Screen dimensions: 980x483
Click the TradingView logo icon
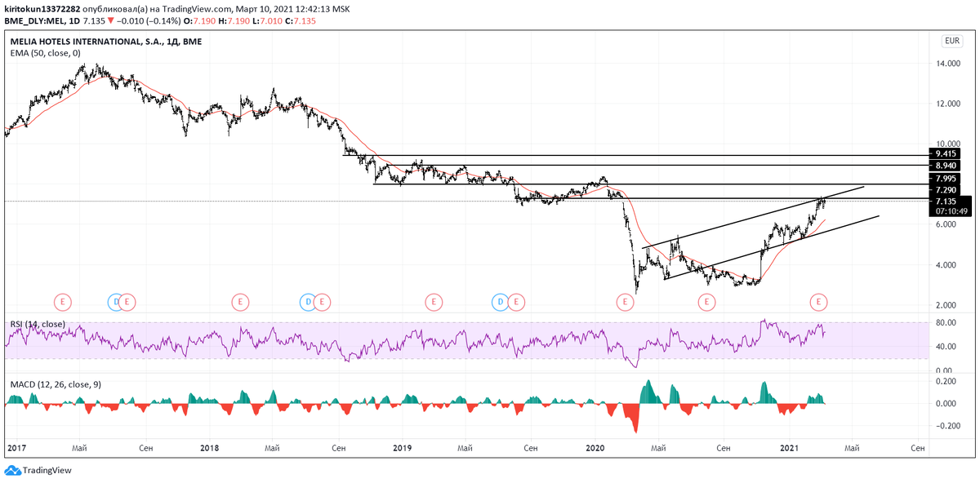pos(11,471)
